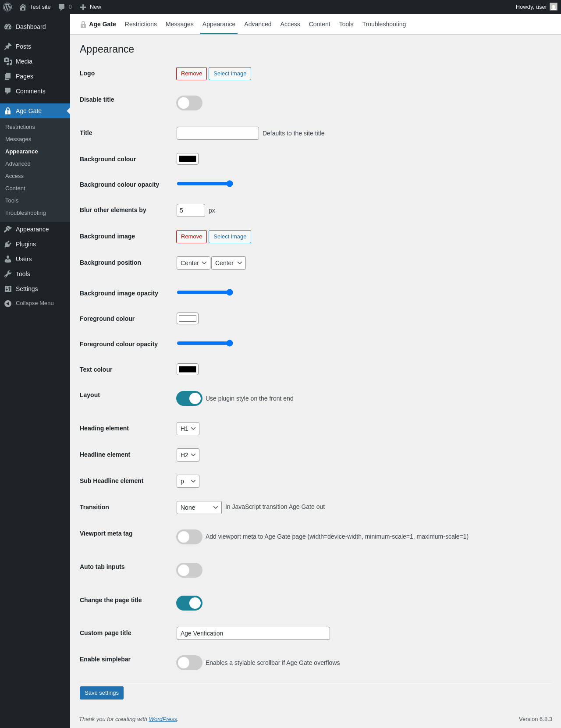Open the Tools tab in Age Gate header
This screenshot has width=561, height=728.
click(x=346, y=24)
